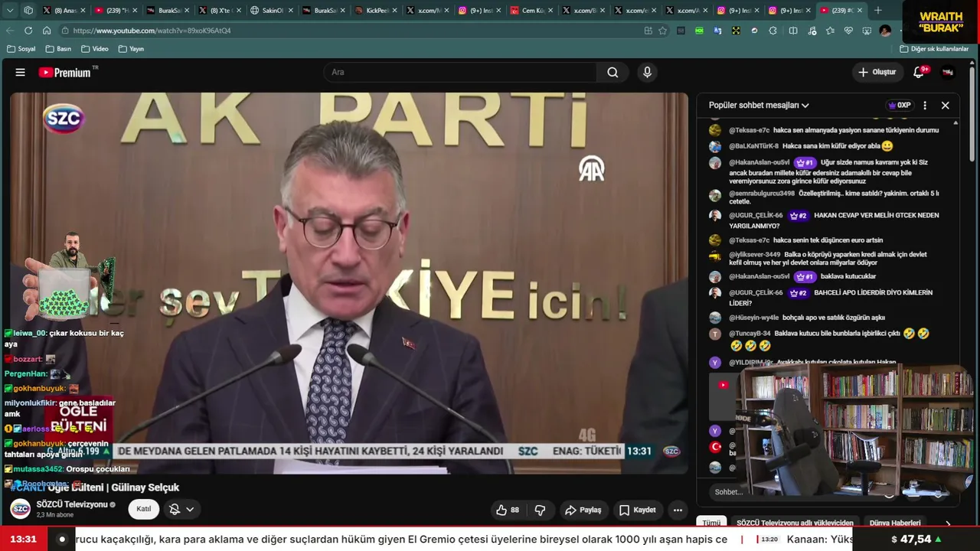
Task: Reload the page in the browser
Action: pyautogui.click(x=28, y=31)
